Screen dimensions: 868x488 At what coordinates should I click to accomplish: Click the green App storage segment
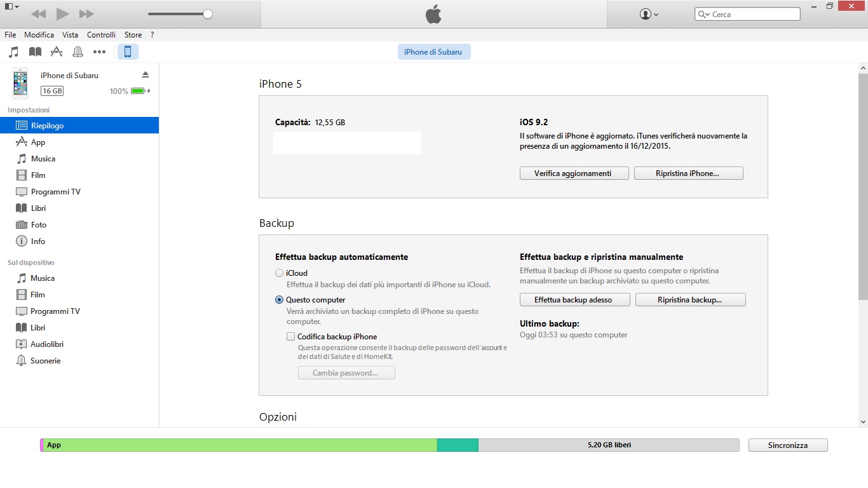click(240, 445)
